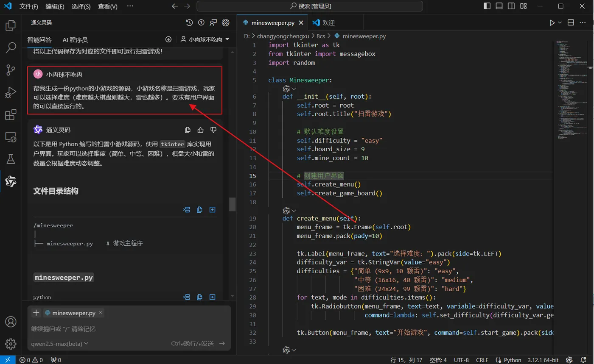The height and width of the screenshot is (364, 594).
Task: Open the Manage gear at the activity bar bottom
Action: (11, 344)
